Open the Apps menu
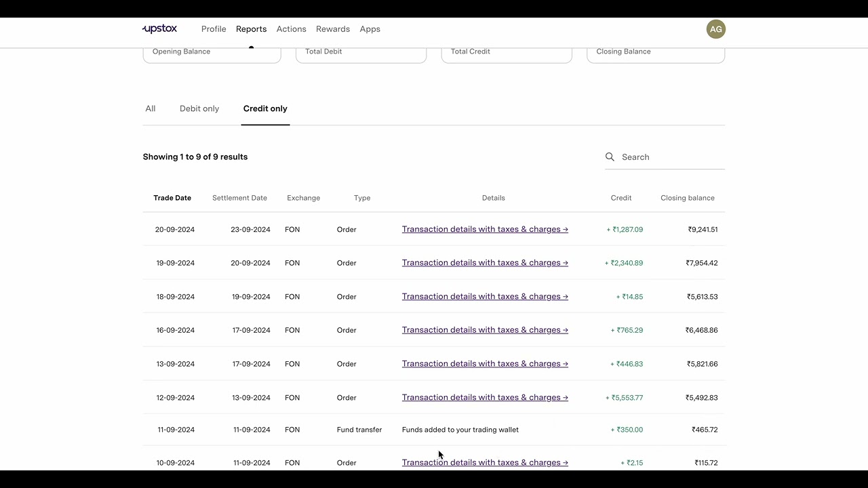868x488 pixels. tap(370, 29)
